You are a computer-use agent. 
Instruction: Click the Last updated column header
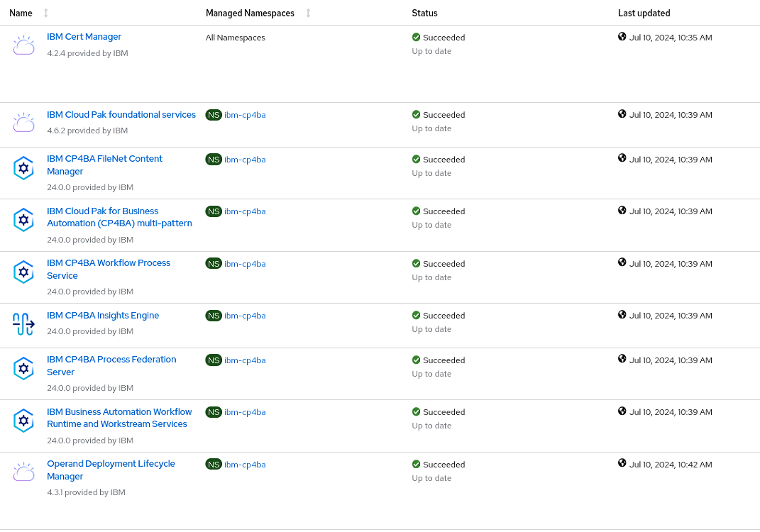(x=644, y=13)
